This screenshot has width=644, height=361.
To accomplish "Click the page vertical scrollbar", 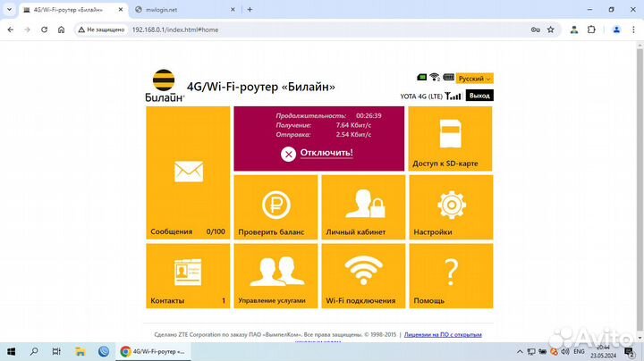I will coord(640,189).
